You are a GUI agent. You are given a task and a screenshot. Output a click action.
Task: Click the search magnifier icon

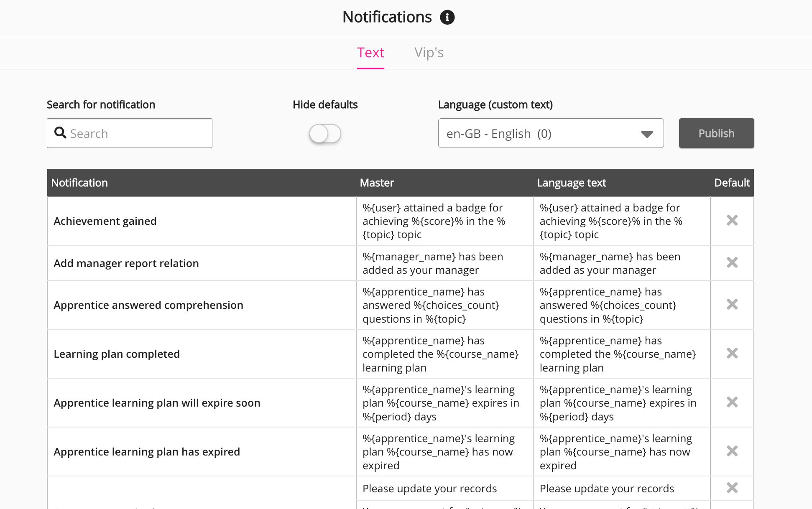60,133
